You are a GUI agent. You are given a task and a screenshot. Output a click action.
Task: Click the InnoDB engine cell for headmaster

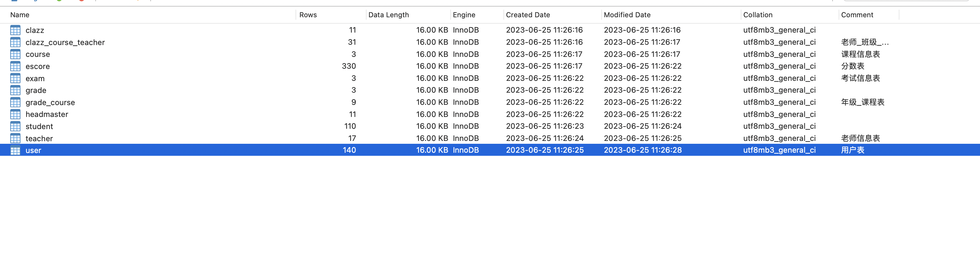466,114
